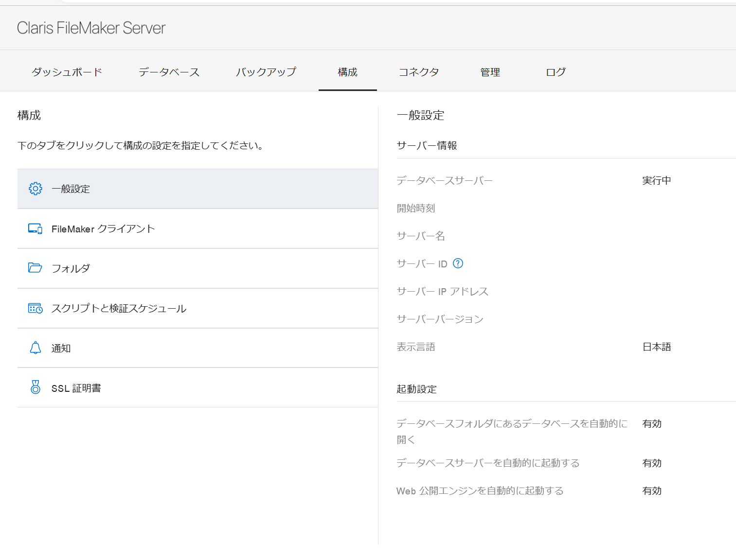Screen dimensions: 736x560
Task: Open the 管理 tab
Action: (490, 72)
